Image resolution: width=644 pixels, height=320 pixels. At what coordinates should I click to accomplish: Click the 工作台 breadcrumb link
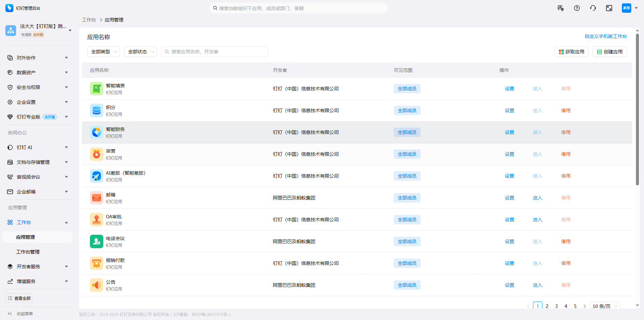click(89, 20)
